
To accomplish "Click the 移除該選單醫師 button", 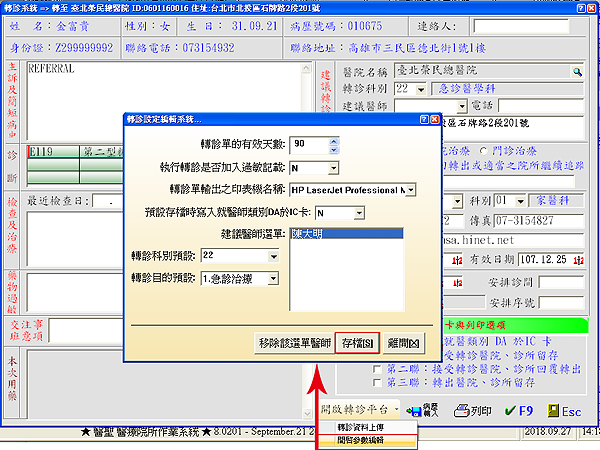I will tap(293, 342).
